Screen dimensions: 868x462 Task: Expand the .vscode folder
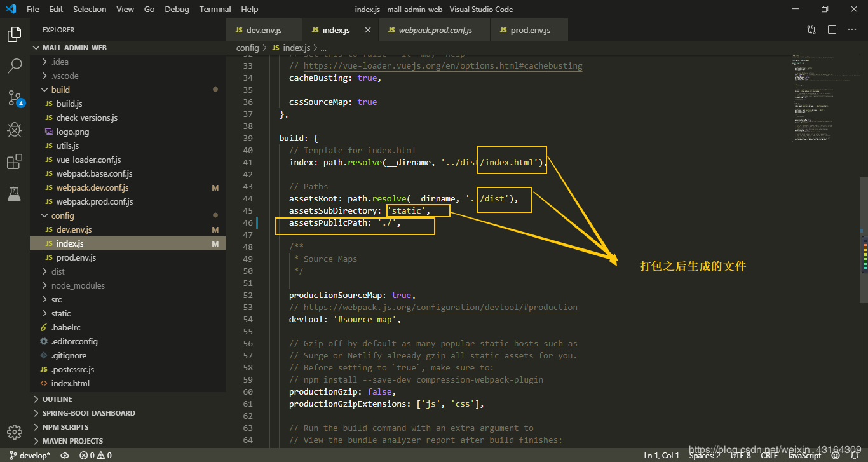coord(128,76)
